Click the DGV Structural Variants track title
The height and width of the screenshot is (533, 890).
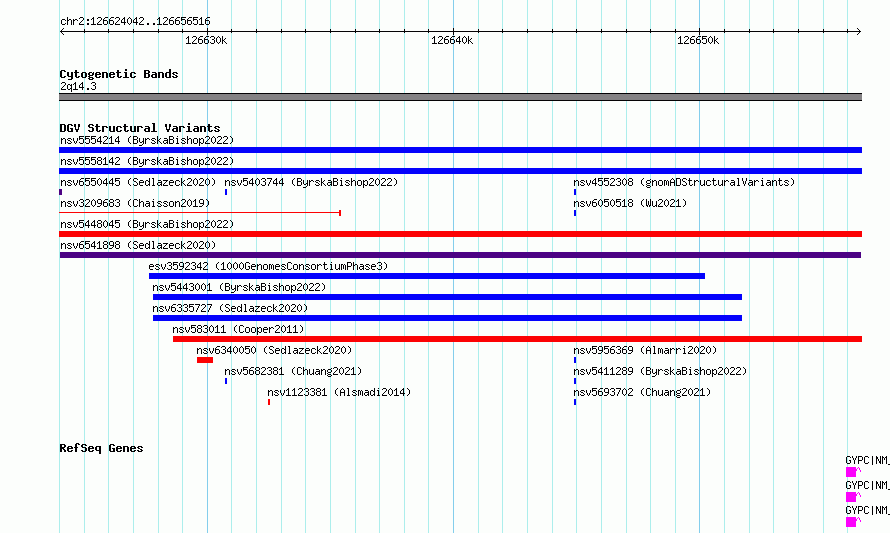tap(140, 128)
